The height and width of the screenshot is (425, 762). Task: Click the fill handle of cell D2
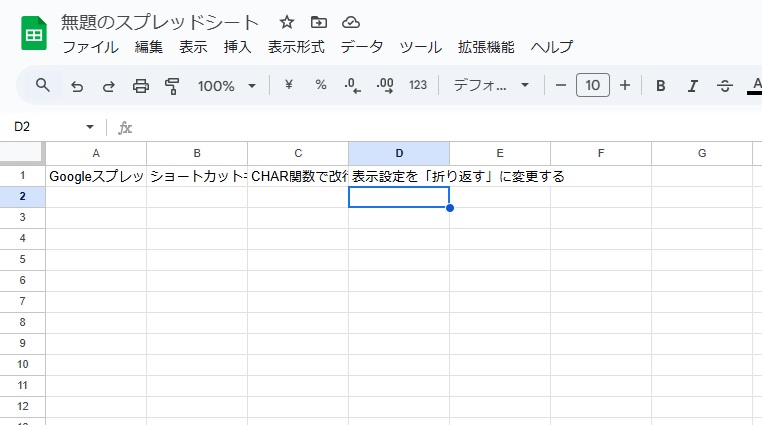(450, 208)
